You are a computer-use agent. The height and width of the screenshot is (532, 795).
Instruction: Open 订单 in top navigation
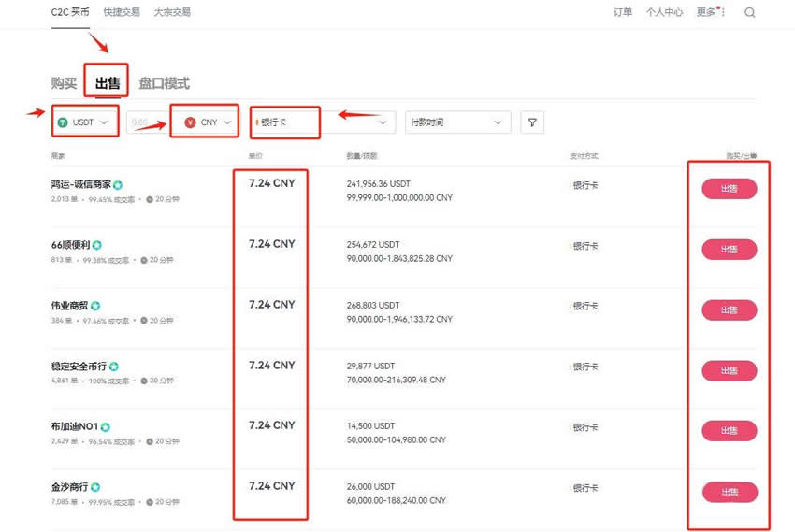point(623,12)
